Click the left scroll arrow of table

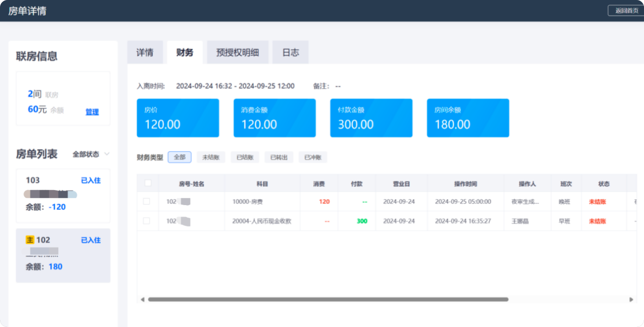click(142, 299)
